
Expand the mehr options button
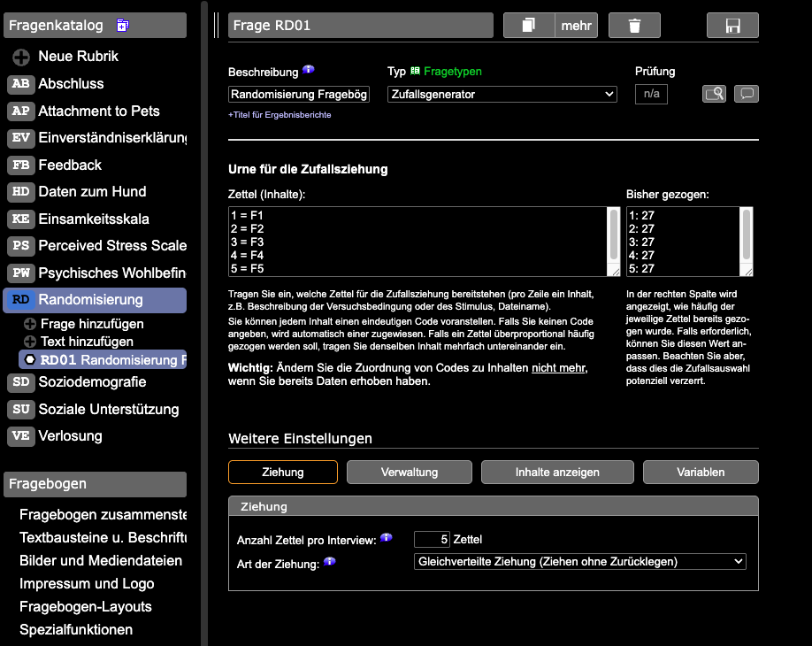click(x=576, y=26)
